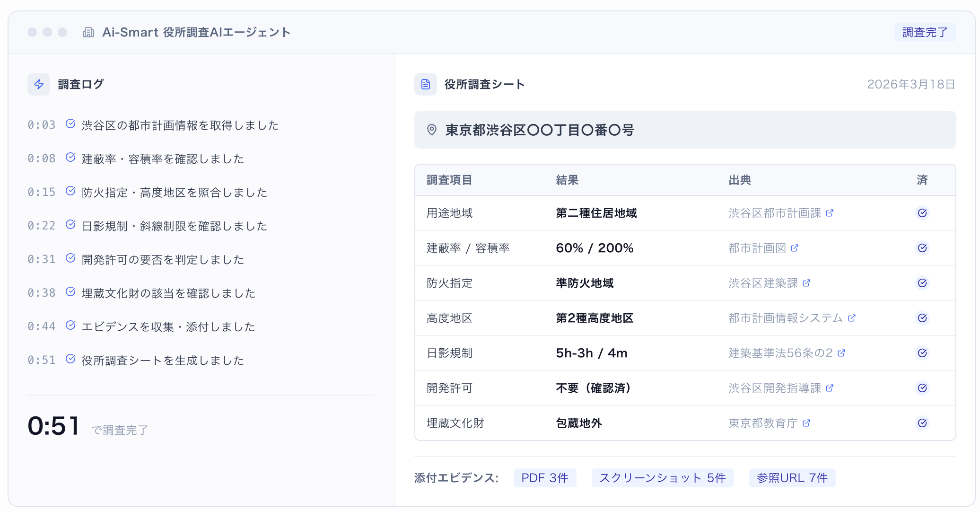Click the 調査完了 status badge

click(925, 32)
